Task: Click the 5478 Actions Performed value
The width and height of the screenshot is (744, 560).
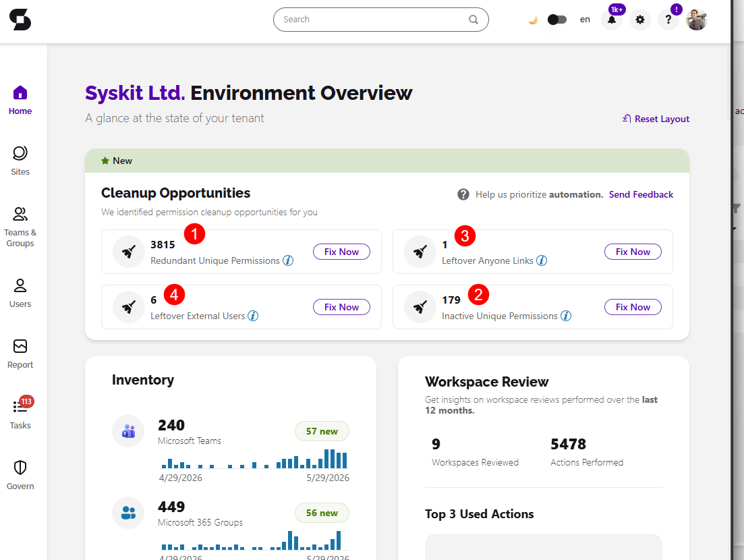Action: 568,444
